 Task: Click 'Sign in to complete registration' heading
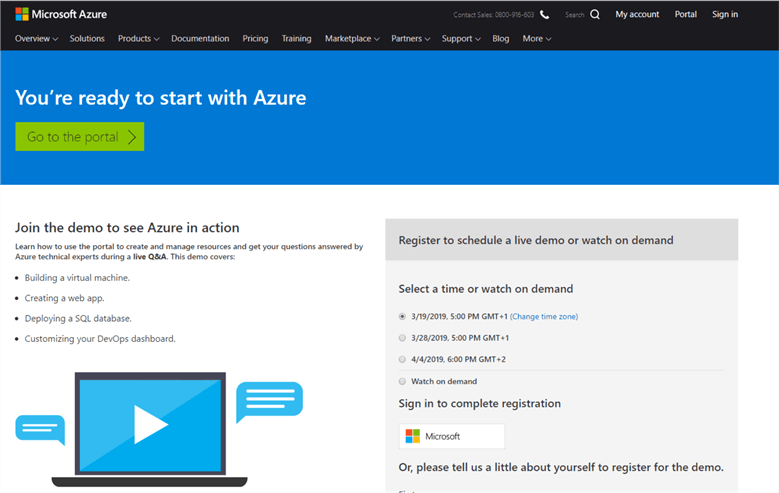[479, 404]
